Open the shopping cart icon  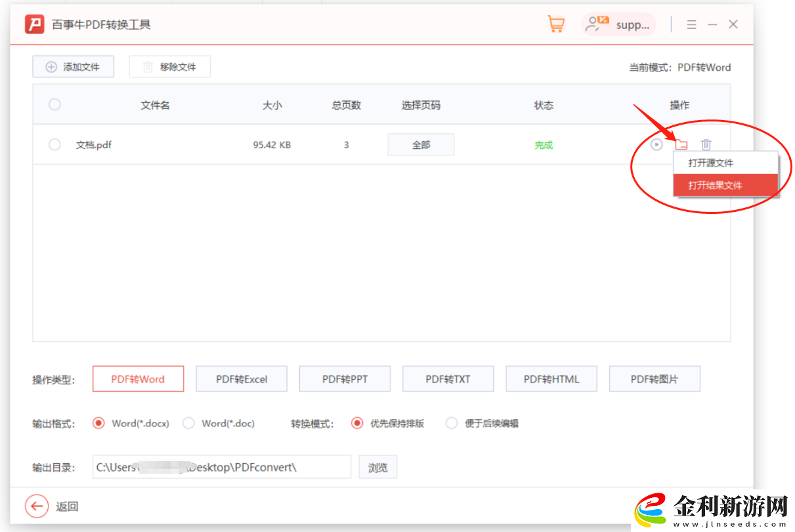555,24
